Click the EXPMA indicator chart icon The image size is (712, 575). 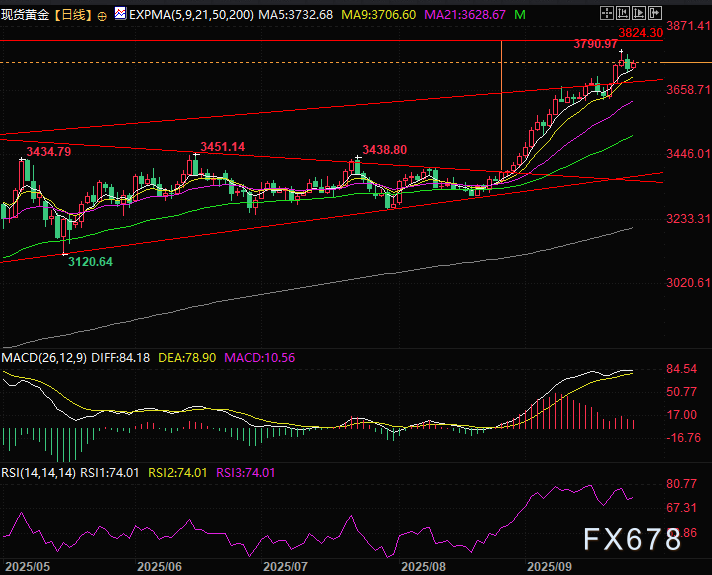pos(121,16)
